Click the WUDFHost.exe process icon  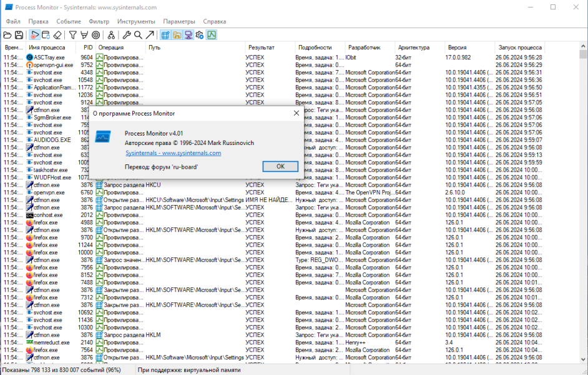(29, 177)
